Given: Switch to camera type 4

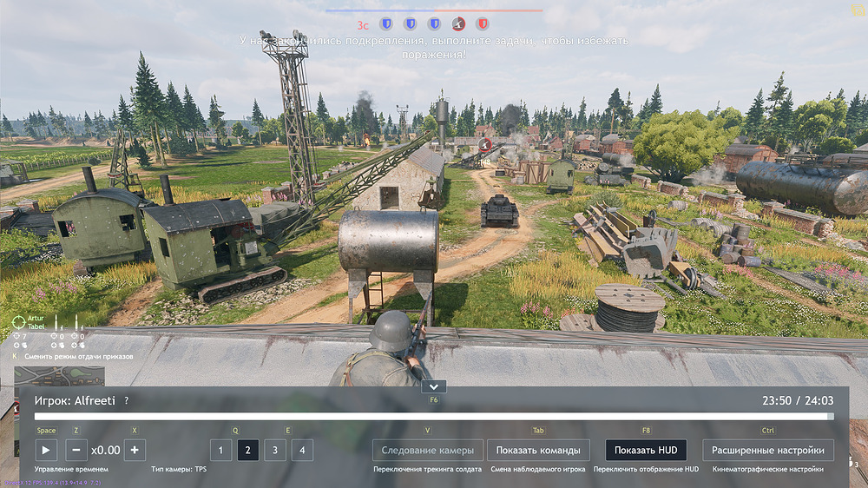Looking at the screenshot, I should (x=302, y=450).
